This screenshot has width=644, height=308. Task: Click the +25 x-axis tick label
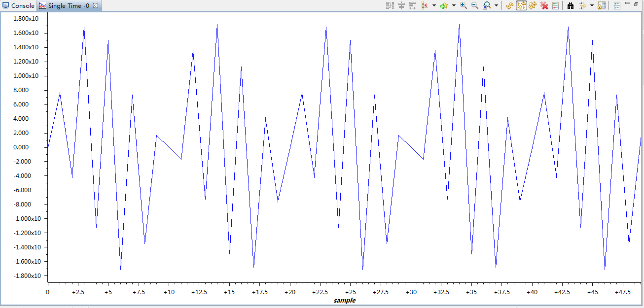coord(350,292)
